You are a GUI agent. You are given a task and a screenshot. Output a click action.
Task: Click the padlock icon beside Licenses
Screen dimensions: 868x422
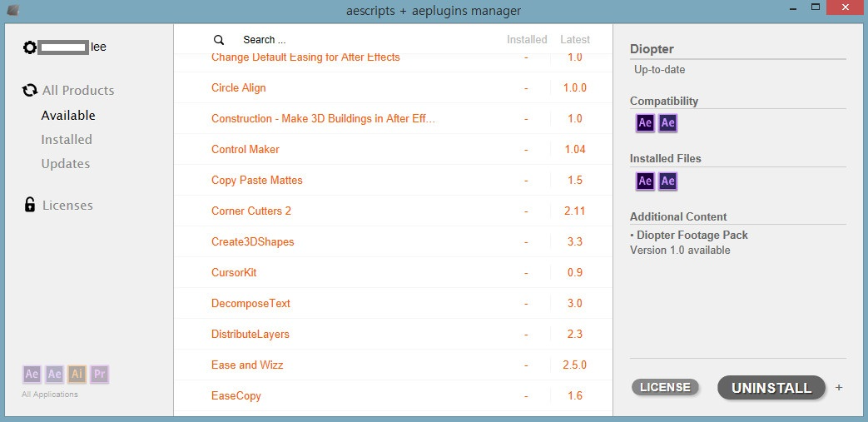29,205
